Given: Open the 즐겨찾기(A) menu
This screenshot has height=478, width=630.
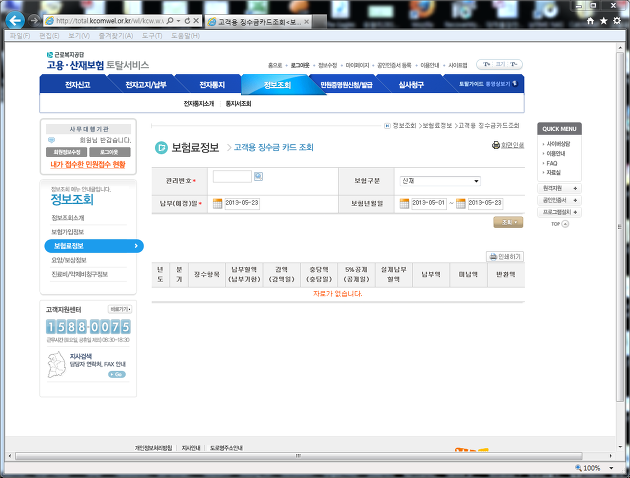Looking at the screenshot, I should (116, 36).
